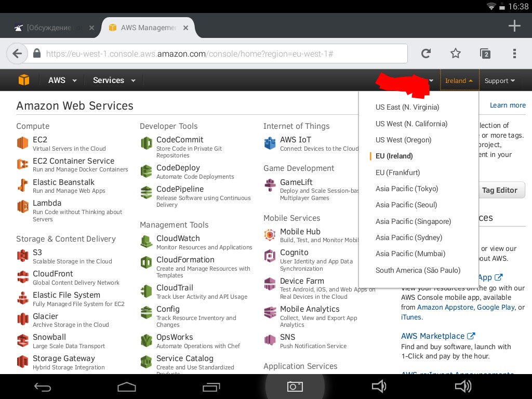This screenshot has width=532, height=399.
Task: Expand the Support dropdown menu
Action: coord(500,81)
